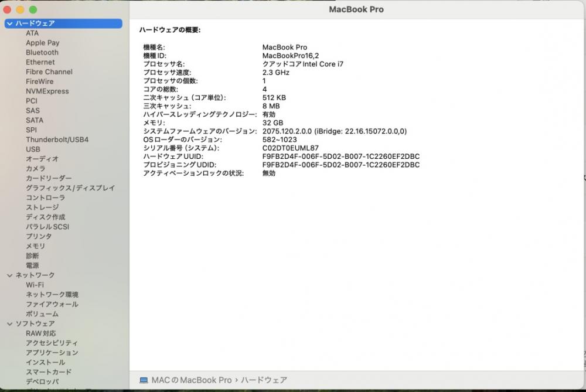Click the MacBook Pro window title

pyautogui.click(x=356, y=10)
